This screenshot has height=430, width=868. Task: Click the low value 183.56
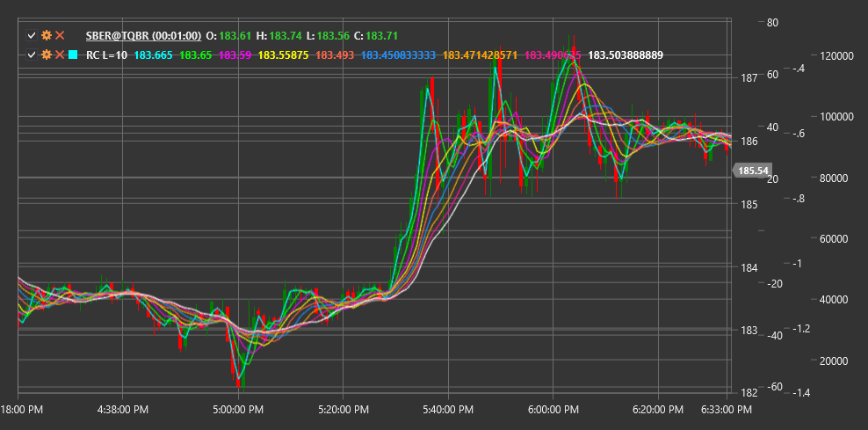tap(333, 35)
